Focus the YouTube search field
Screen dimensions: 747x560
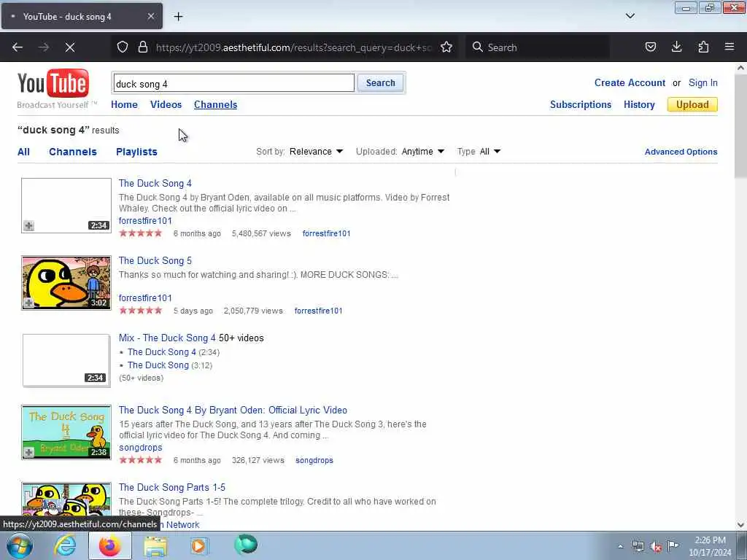[233, 83]
